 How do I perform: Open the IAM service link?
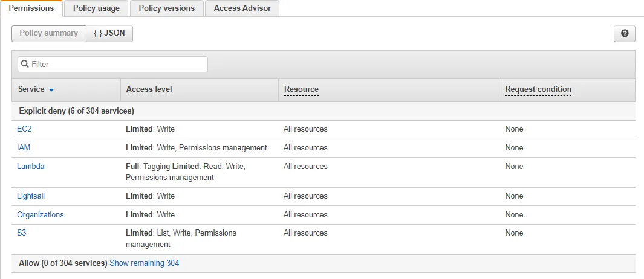pos(24,148)
